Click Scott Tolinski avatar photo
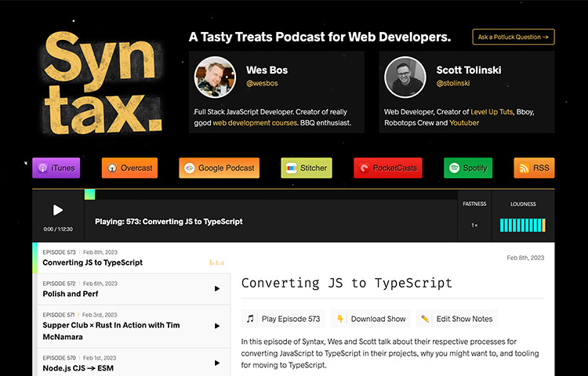 click(405, 77)
